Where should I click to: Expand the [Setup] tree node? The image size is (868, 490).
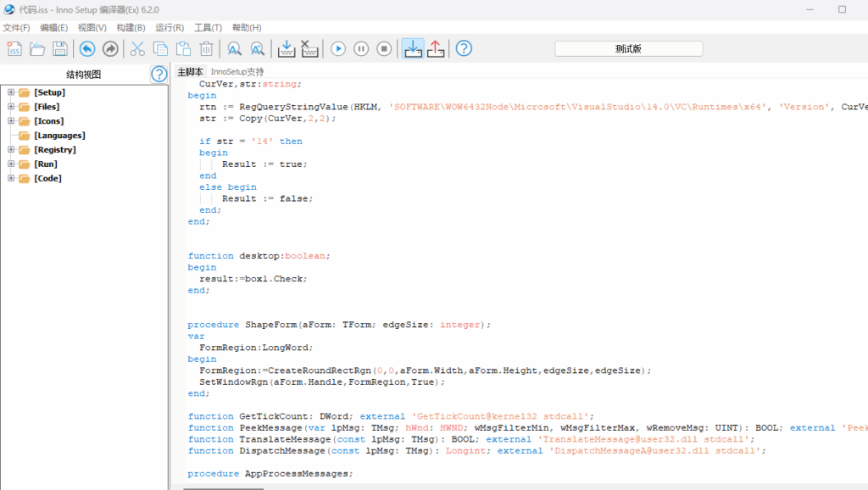11,92
